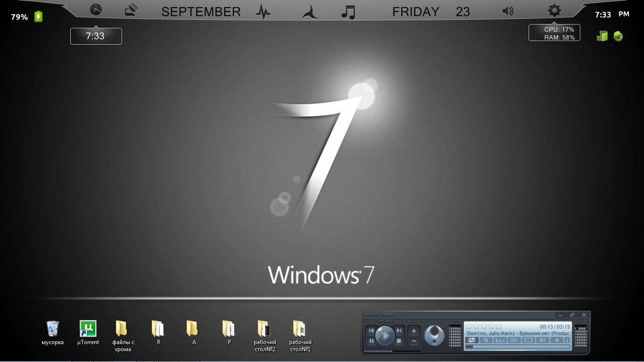Viewport: 644px width, 362px height.
Task: Select the файлы с хрома folder
Action: [124, 336]
